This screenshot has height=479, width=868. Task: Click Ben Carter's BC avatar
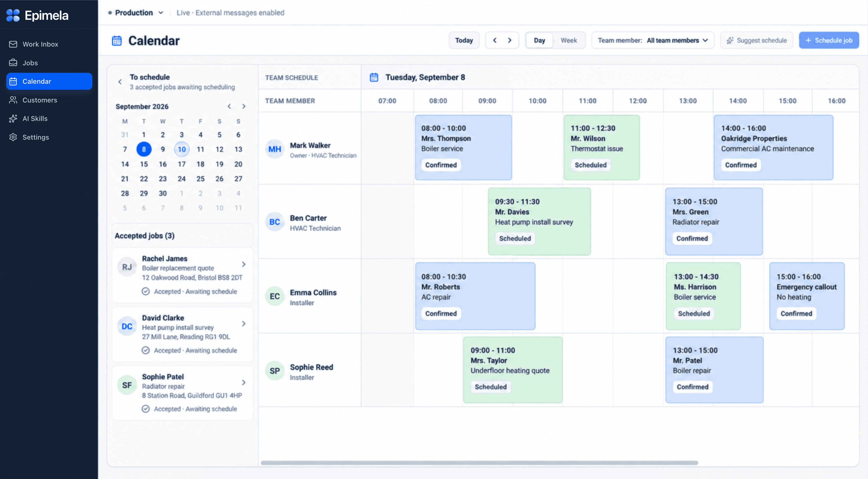pos(275,222)
